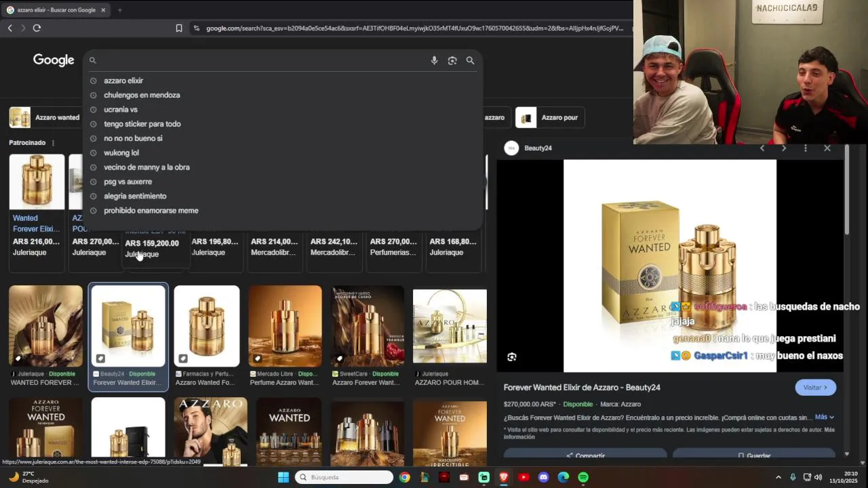
Task: Show next image in preview panel
Action: point(784,148)
